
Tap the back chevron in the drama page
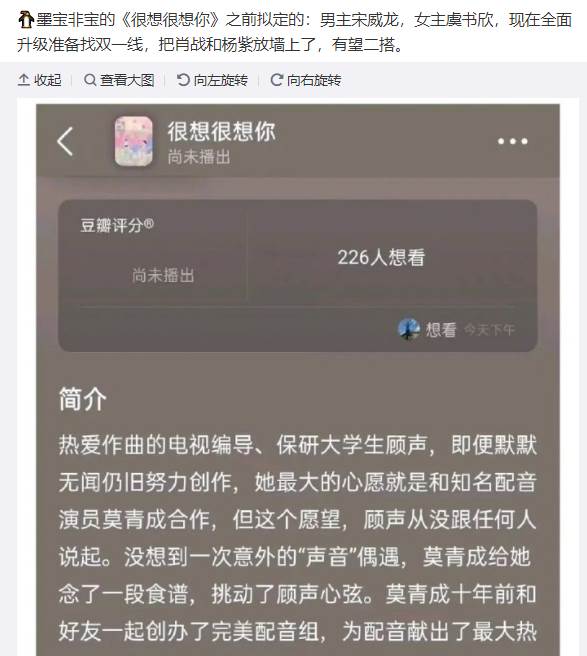pos(65,141)
